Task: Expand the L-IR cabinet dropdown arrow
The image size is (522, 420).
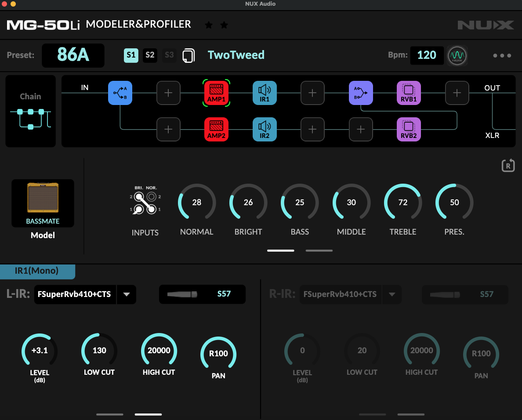Action: [127, 294]
